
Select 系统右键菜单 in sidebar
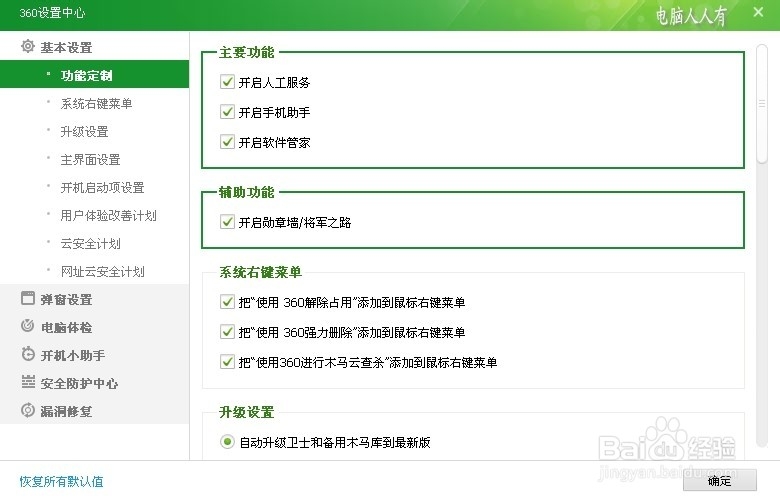coord(95,103)
